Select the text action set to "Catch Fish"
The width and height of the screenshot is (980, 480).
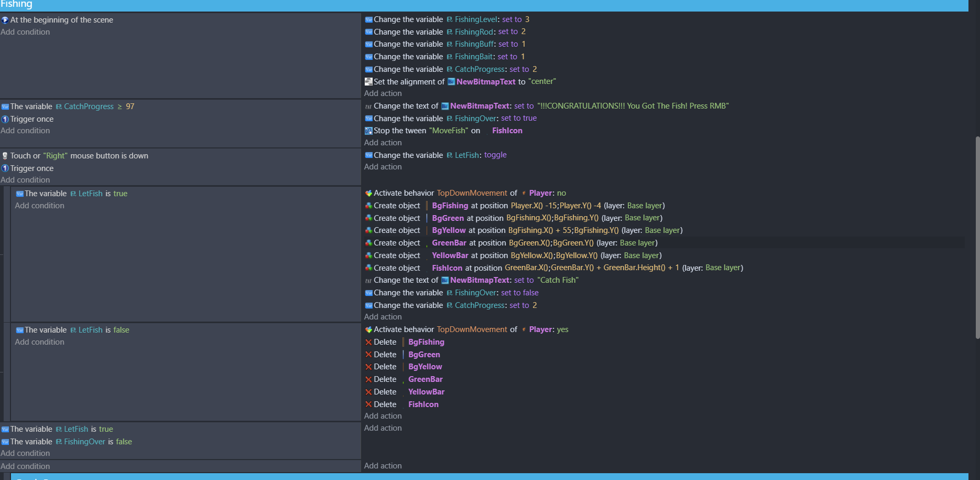472,280
